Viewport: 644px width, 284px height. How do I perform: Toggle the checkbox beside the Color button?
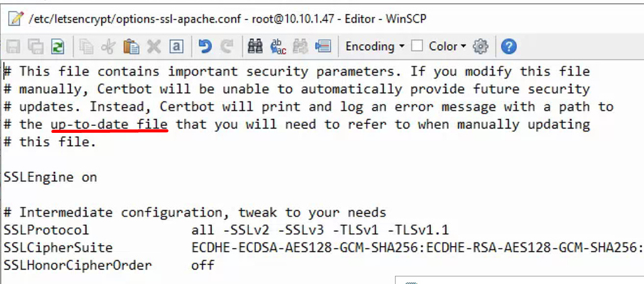point(417,46)
